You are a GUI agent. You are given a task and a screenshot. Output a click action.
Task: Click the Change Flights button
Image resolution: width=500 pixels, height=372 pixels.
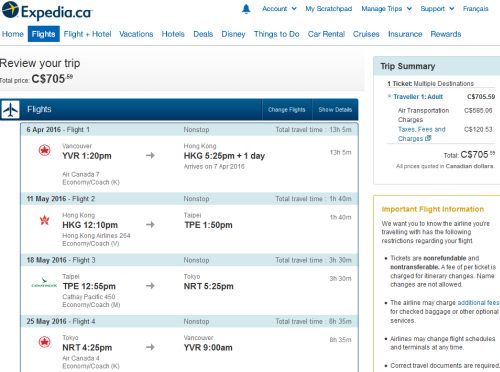tap(287, 110)
